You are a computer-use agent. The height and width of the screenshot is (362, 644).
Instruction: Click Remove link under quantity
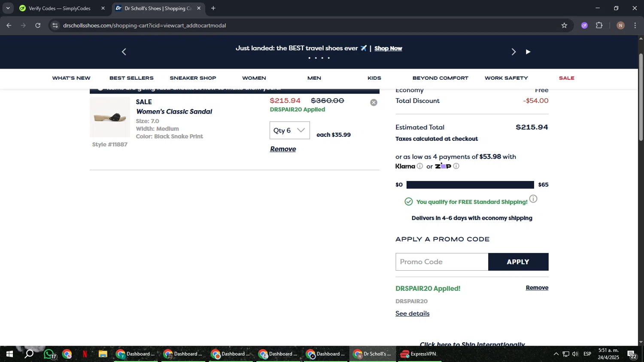coord(283,149)
